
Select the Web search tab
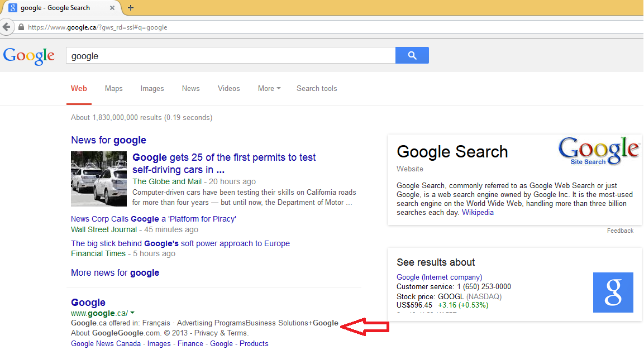(x=79, y=89)
